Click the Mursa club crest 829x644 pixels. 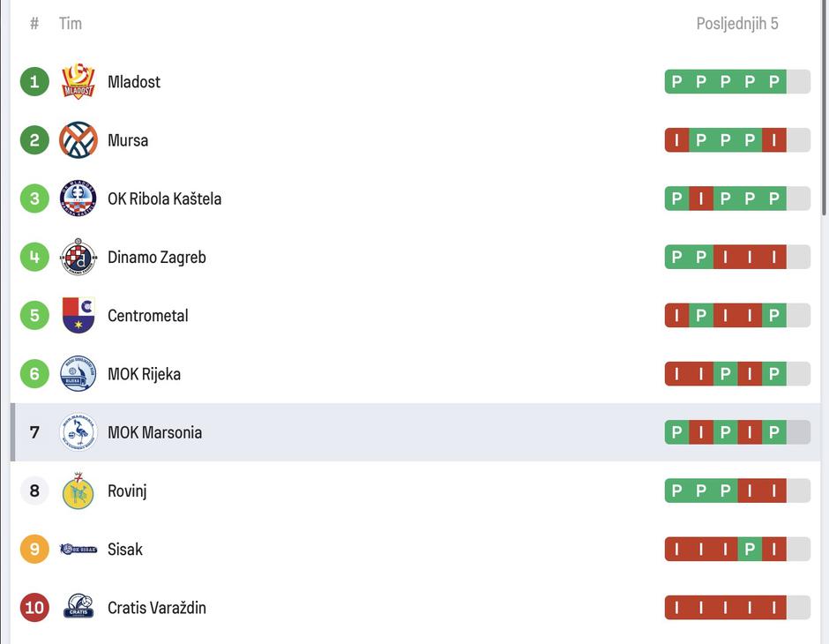tap(78, 140)
